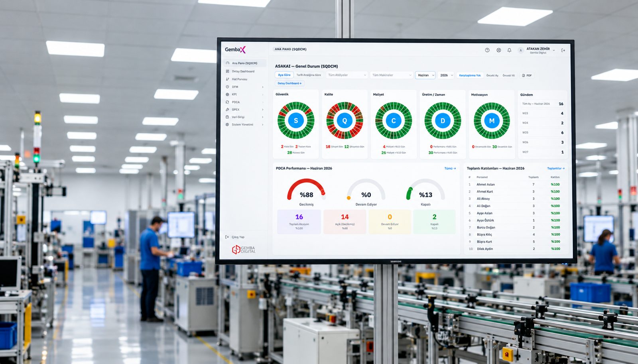638x364 pixels.
Task: Click the blue C circle in Maliyet
Action: coord(394,120)
